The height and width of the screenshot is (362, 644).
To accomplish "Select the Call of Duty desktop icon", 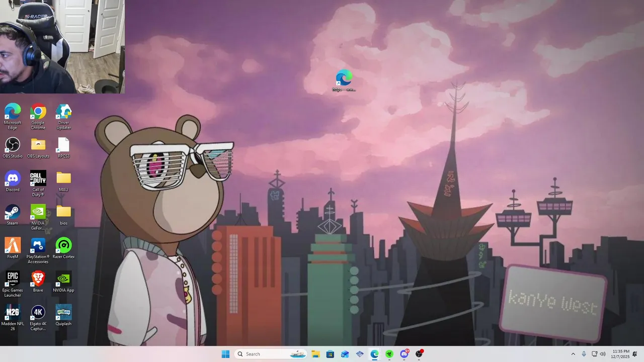I will [38, 184].
